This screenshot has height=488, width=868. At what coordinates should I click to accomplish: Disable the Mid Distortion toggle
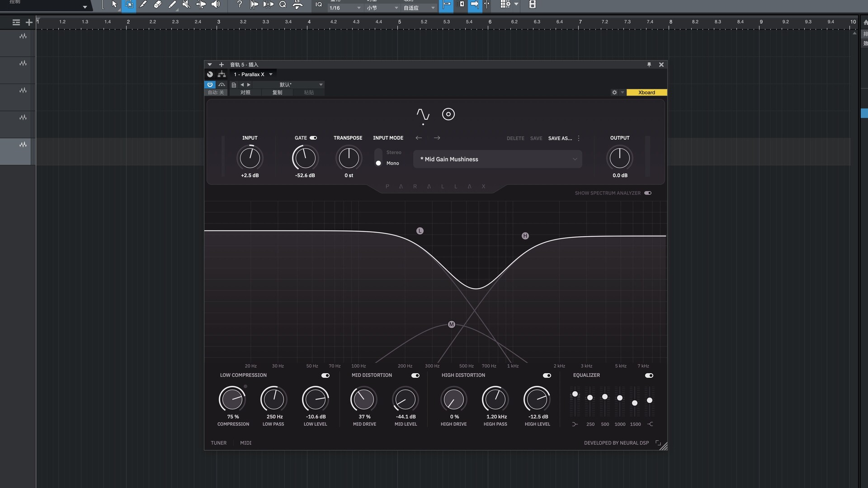[415, 375]
